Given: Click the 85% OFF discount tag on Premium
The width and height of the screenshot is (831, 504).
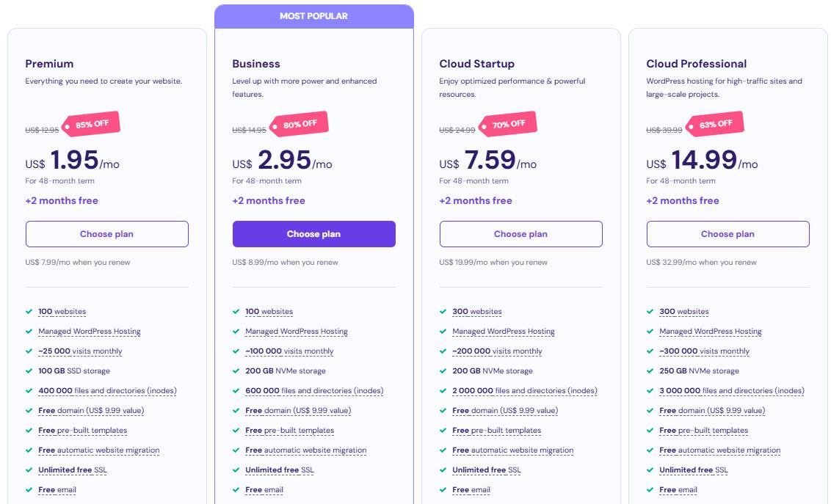Looking at the screenshot, I should click(x=91, y=125).
